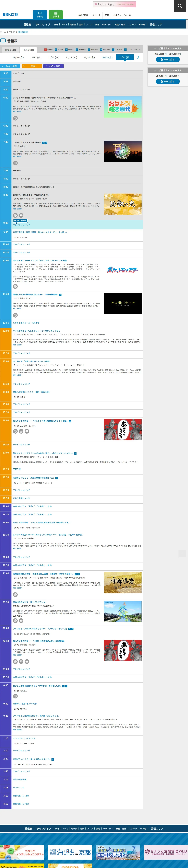The width and height of the screenshot is (188, 868).
Task: Expand 続きを読む for にっぽん再発見
Action: (17, 548)
